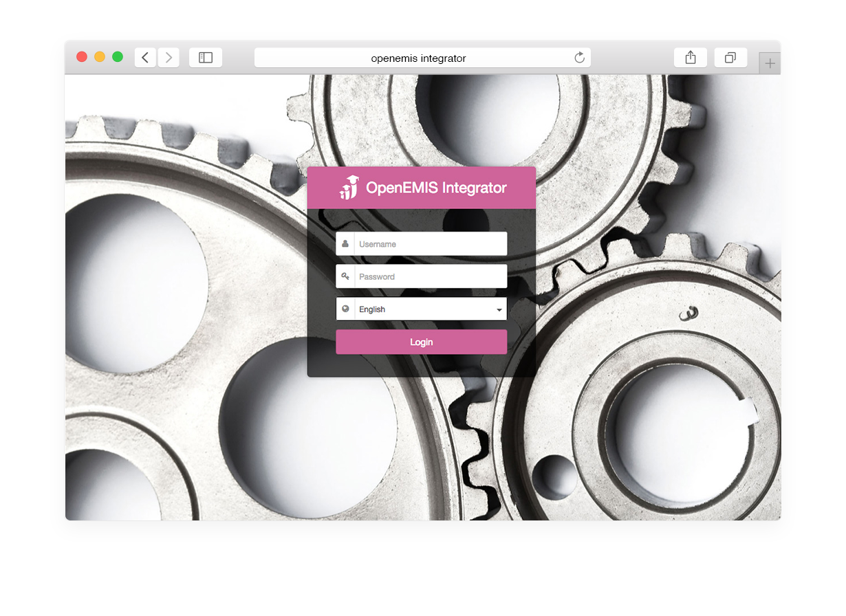Open the browser share icon
This screenshot has width=846, height=616.
pos(691,58)
